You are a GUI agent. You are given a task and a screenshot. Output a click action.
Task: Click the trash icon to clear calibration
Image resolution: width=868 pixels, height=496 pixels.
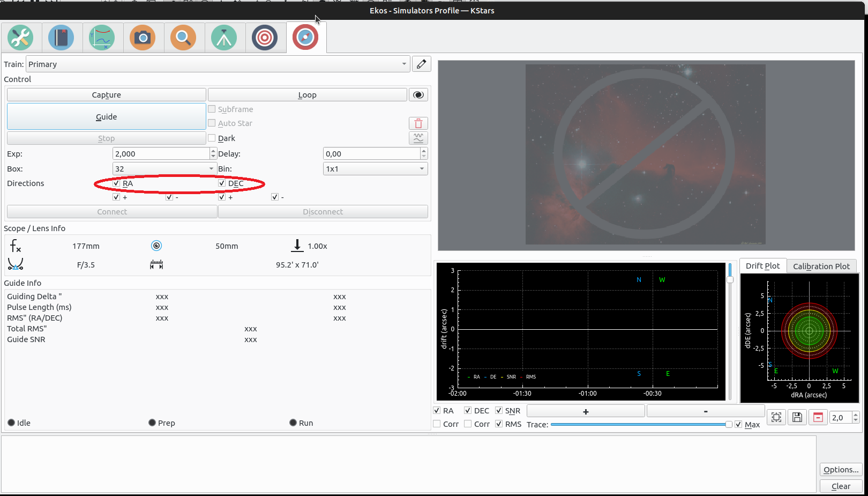pos(418,123)
